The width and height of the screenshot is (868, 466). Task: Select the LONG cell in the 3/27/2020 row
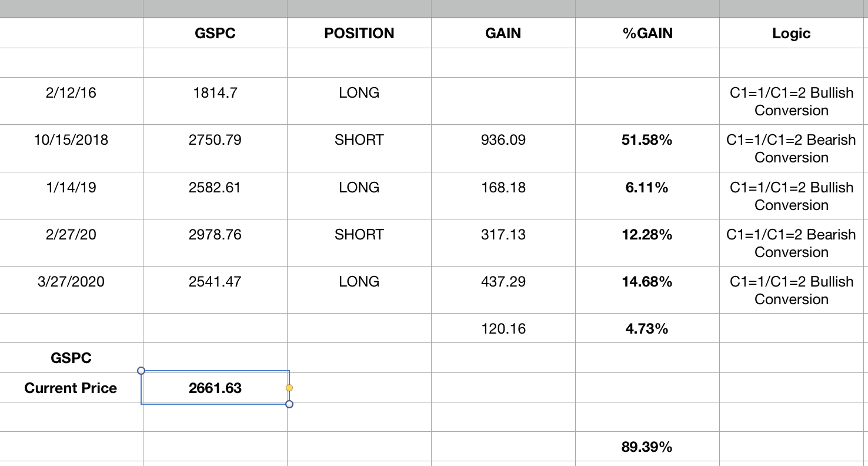click(x=359, y=282)
